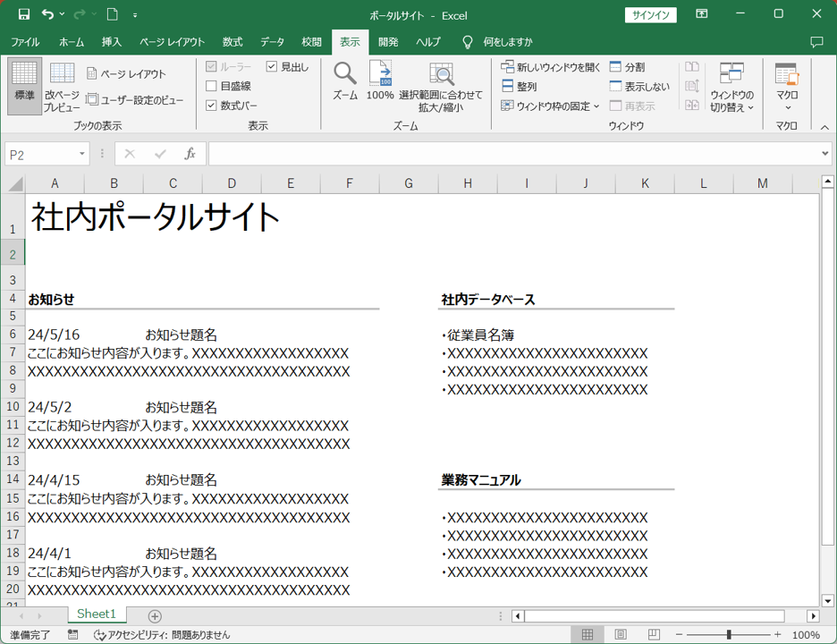Open the Name Box dropdown arrow
The height and width of the screenshot is (644, 837).
[82, 155]
